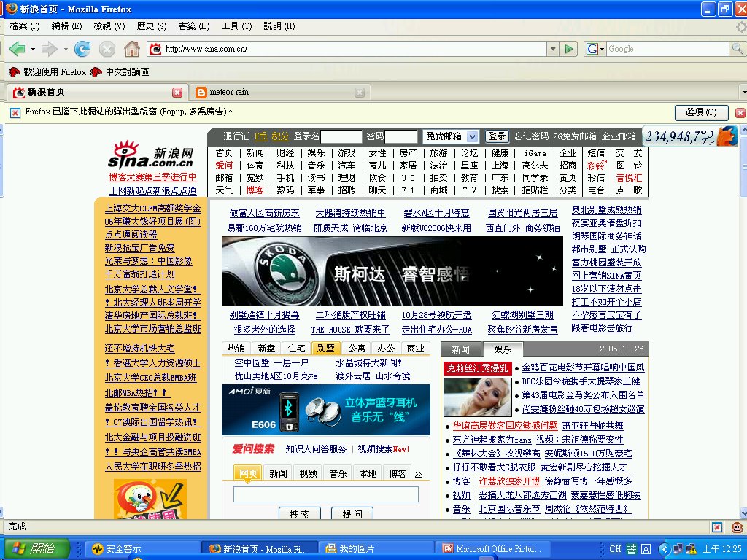Screen dimensions: 747x560
Task: Open the tab list dropdown arrow
Action: click(x=744, y=92)
